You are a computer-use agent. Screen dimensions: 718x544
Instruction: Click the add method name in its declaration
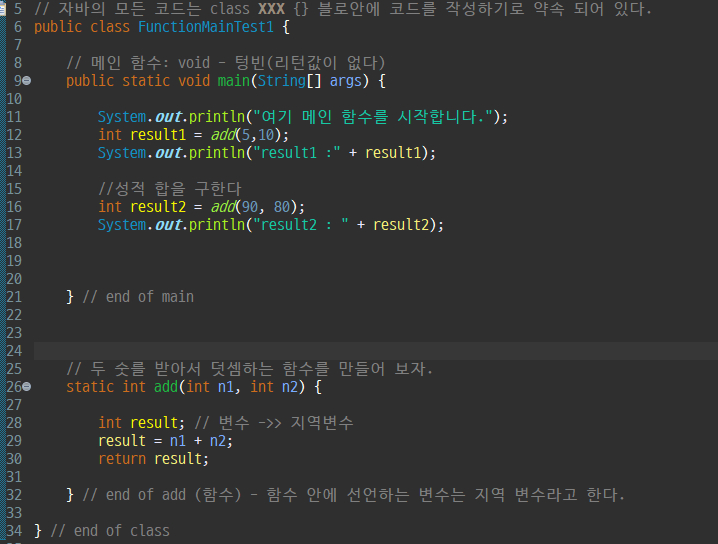coord(166,387)
